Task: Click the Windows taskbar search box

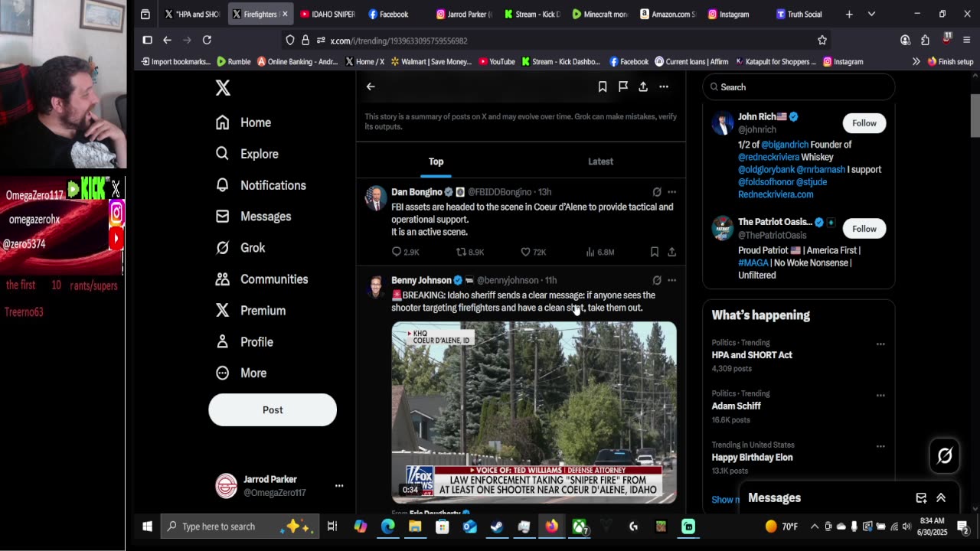Action: (x=238, y=527)
